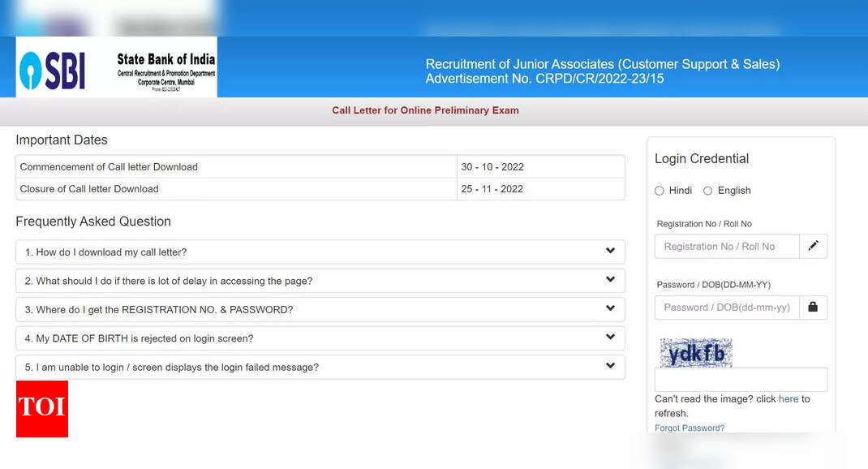Click 'Advertisement No. CRPD/CR/2022-23/15' text
Image resolution: width=868 pixels, height=469 pixels.
(544, 79)
